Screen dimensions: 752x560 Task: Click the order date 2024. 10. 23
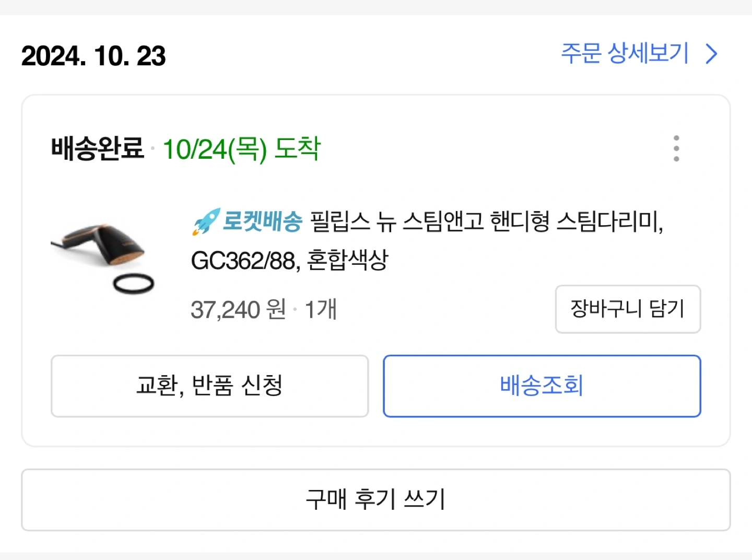coord(93,56)
